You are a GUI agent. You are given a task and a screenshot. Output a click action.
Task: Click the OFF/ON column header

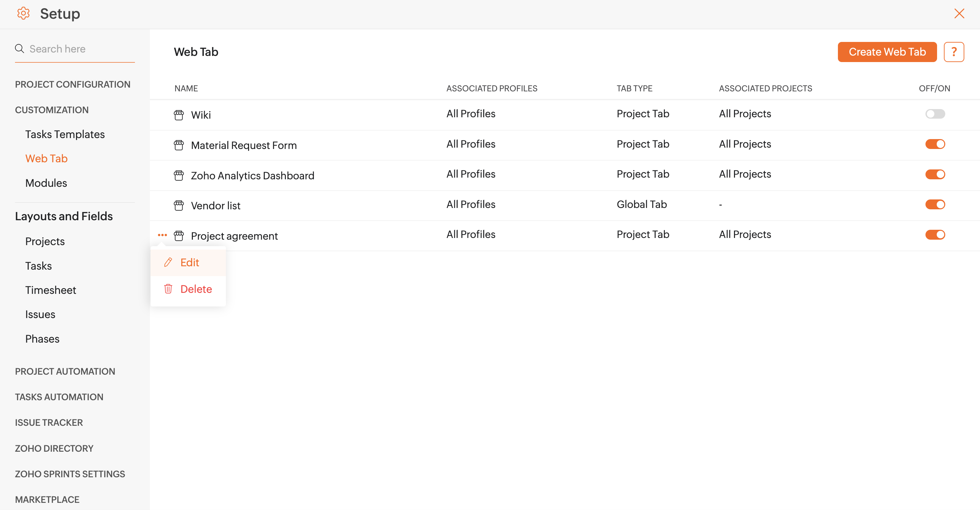[934, 88]
